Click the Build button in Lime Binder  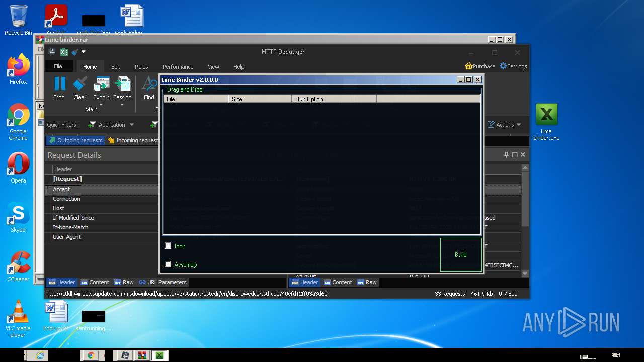tap(461, 255)
